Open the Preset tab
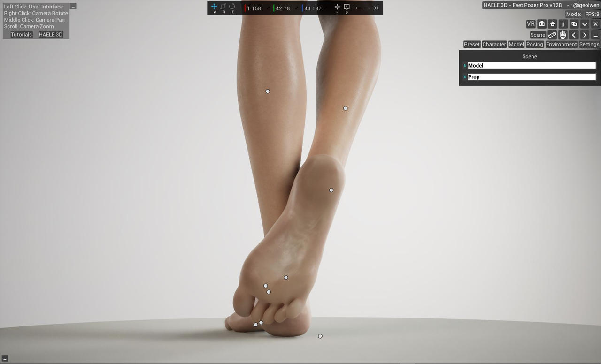This screenshot has width=601, height=364. (472, 44)
